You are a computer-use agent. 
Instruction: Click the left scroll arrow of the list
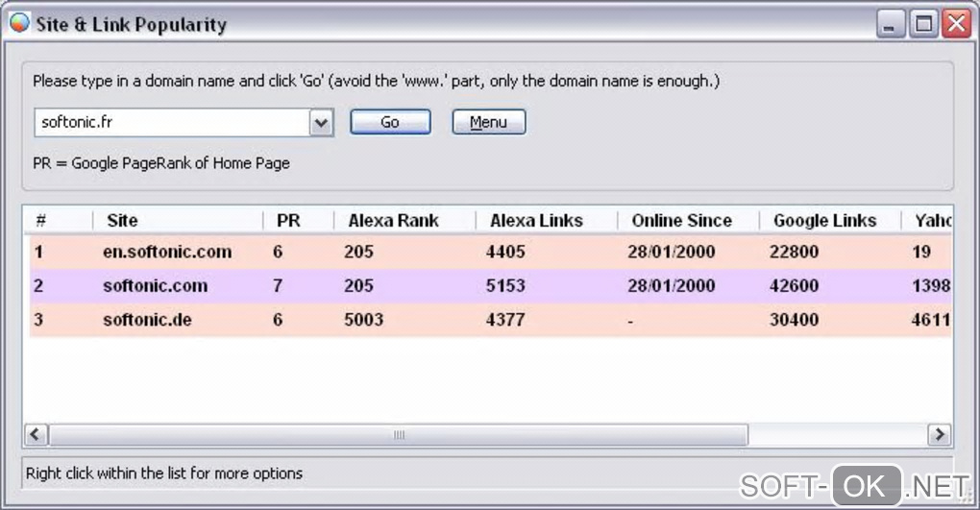tap(36, 434)
